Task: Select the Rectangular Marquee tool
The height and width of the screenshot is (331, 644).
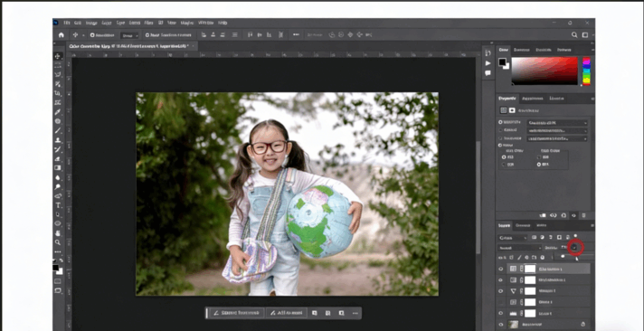Action: click(x=58, y=65)
